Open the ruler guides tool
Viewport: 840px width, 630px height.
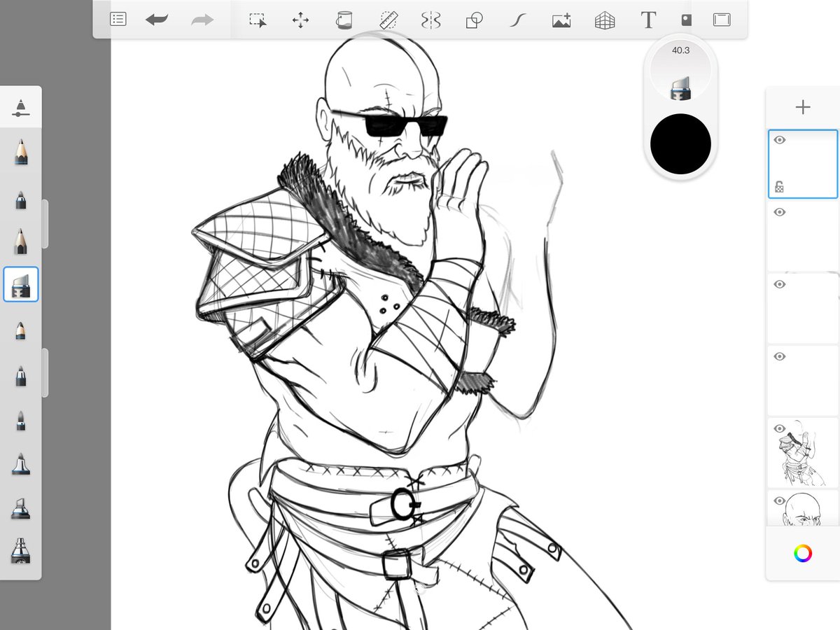coord(388,20)
